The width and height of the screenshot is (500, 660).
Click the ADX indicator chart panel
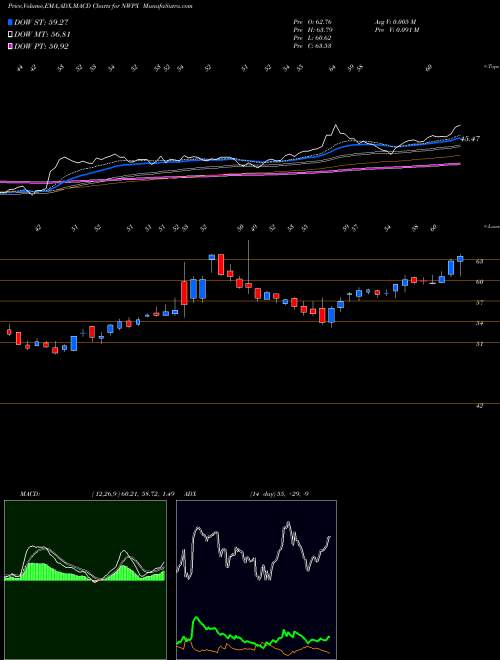256,580
